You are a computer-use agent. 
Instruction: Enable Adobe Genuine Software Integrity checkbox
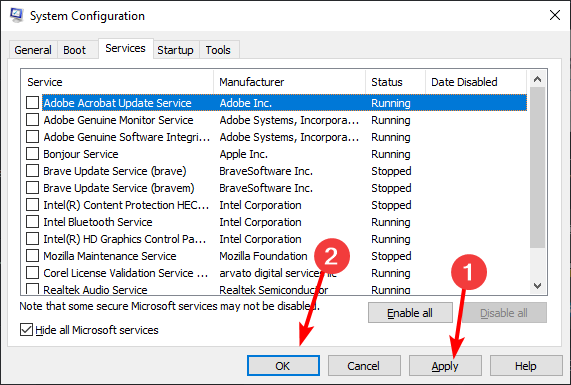point(32,137)
